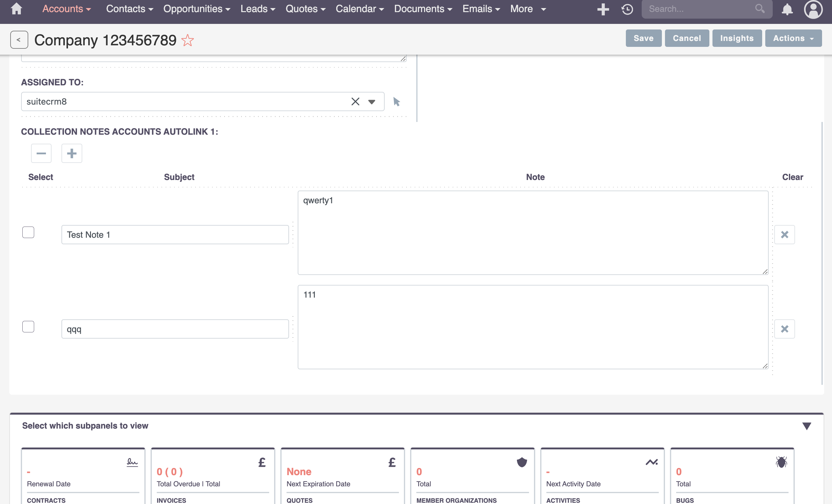Screen dimensions: 832x504
Task: Open the Quotes subpanel card
Action: click(343, 476)
